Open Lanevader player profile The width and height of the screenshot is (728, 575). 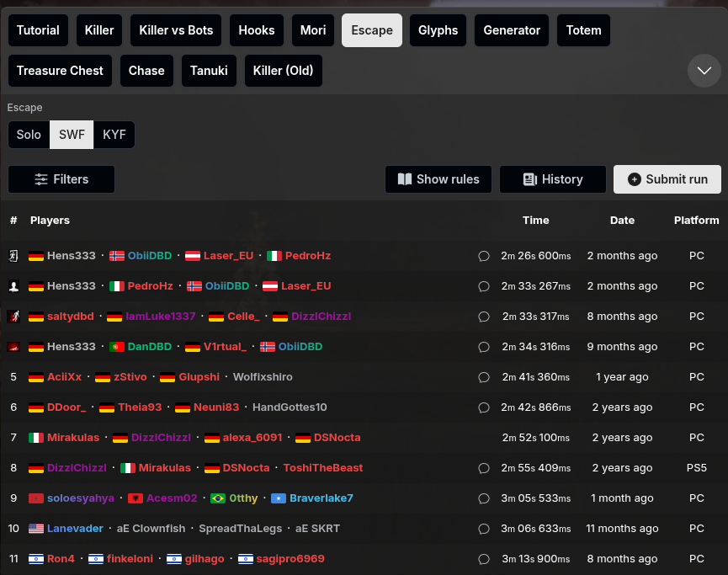[75, 529]
